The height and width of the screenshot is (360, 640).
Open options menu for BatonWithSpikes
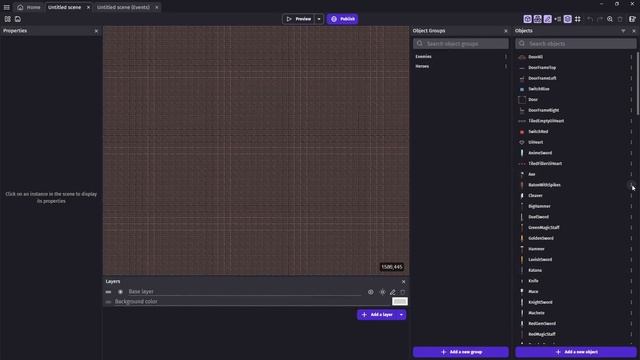pos(631,185)
